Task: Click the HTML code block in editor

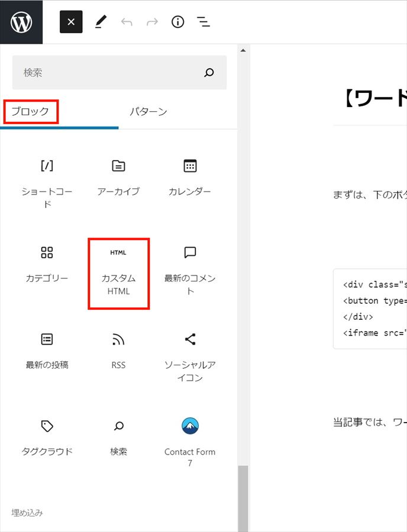Action: (370, 309)
